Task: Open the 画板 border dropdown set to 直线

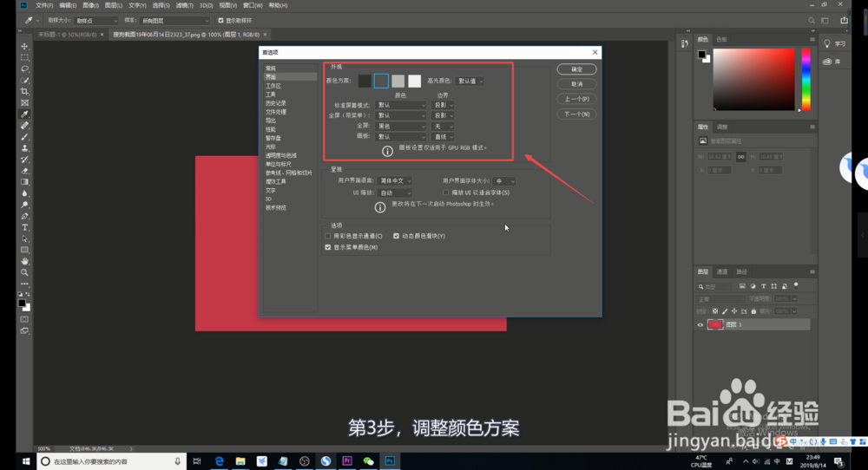Action: coord(443,136)
